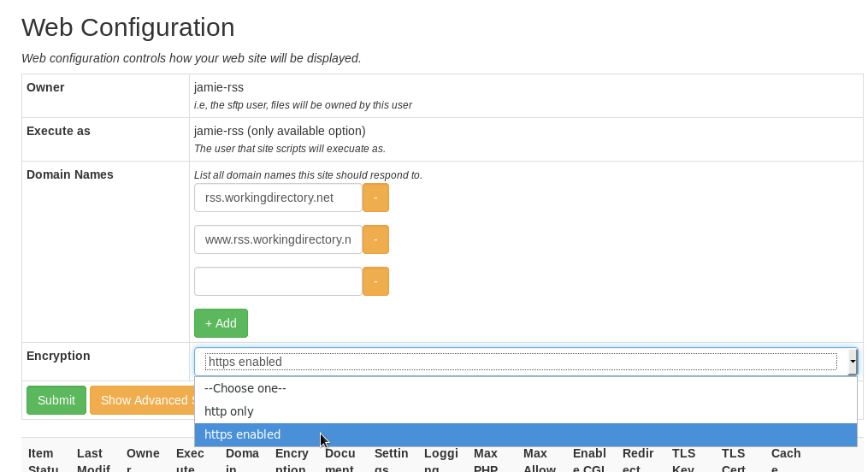Click the 'Redirect' column header
This screenshot has width=868, height=472.
[638, 460]
